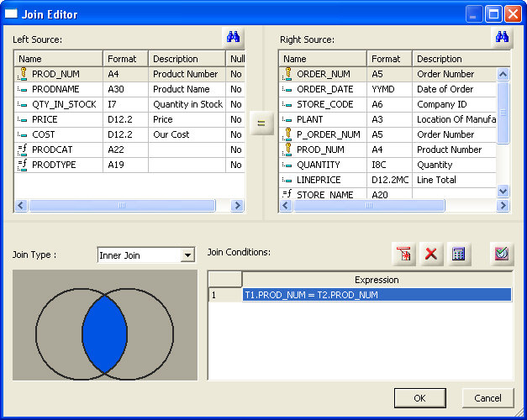Click right list horizontal scroll left arrow
Viewport: 527px width, 420px height.
[286, 205]
